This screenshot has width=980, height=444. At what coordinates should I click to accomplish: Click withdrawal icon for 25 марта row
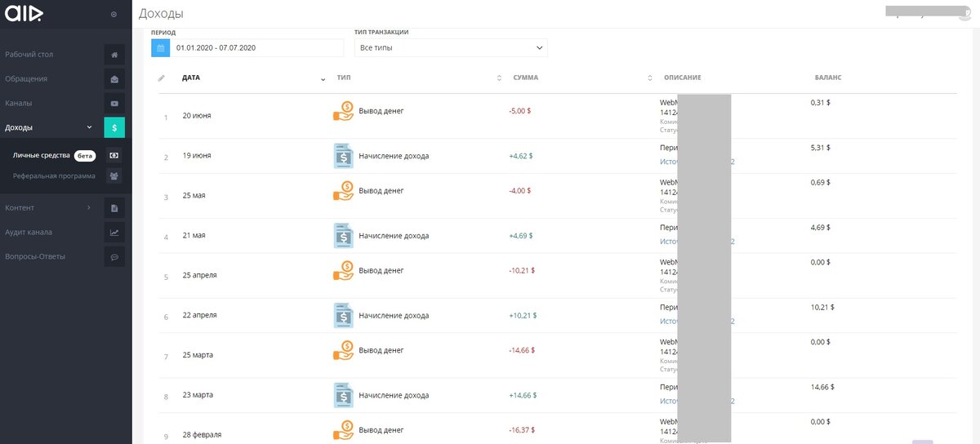[x=343, y=351]
